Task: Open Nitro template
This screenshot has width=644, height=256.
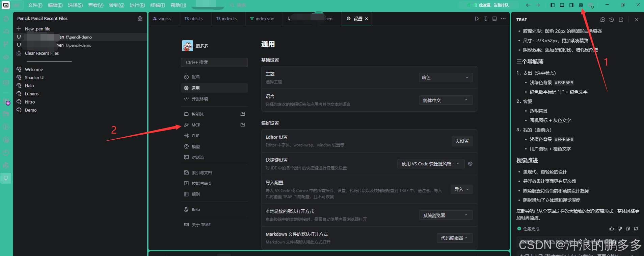Action: coord(30,102)
